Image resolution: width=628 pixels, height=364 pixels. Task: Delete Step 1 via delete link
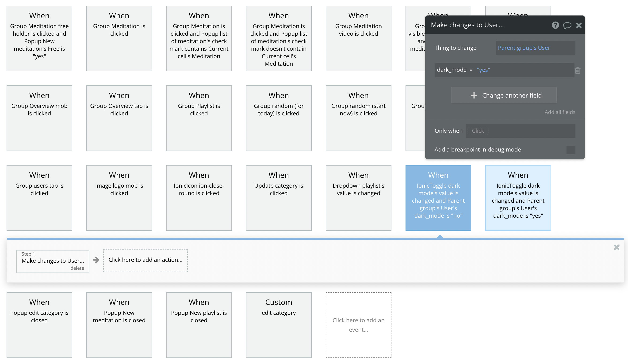[77, 268]
